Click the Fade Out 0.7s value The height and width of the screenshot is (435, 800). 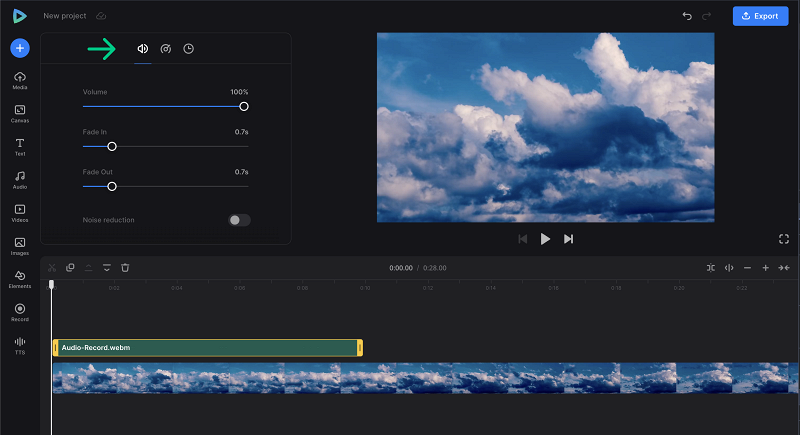tap(242, 172)
